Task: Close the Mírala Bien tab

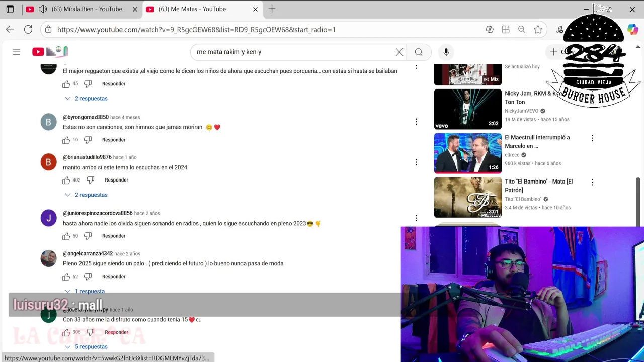Action: (x=135, y=9)
